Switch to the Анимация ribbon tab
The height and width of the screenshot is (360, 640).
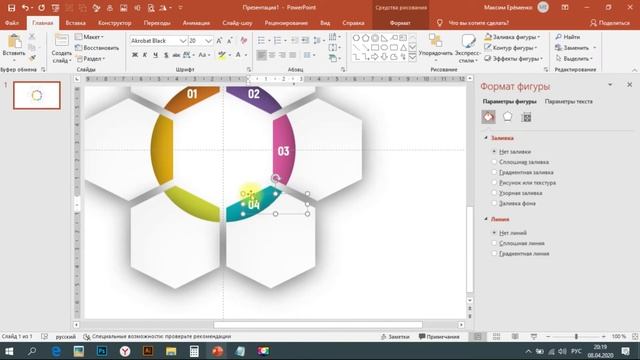point(196,23)
